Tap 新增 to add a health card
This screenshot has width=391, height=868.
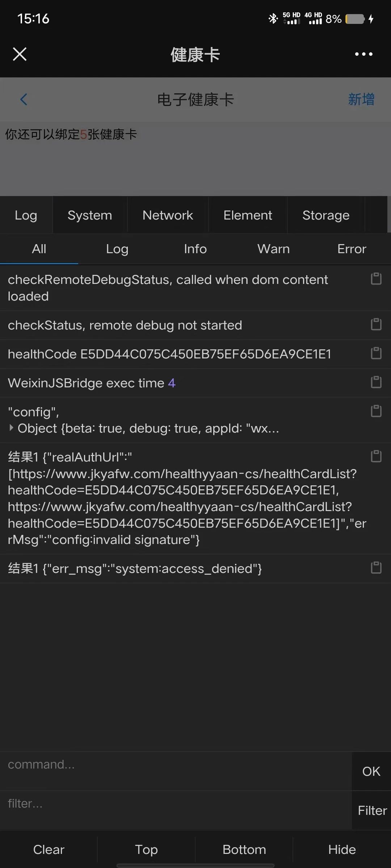[x=361, y=99]
